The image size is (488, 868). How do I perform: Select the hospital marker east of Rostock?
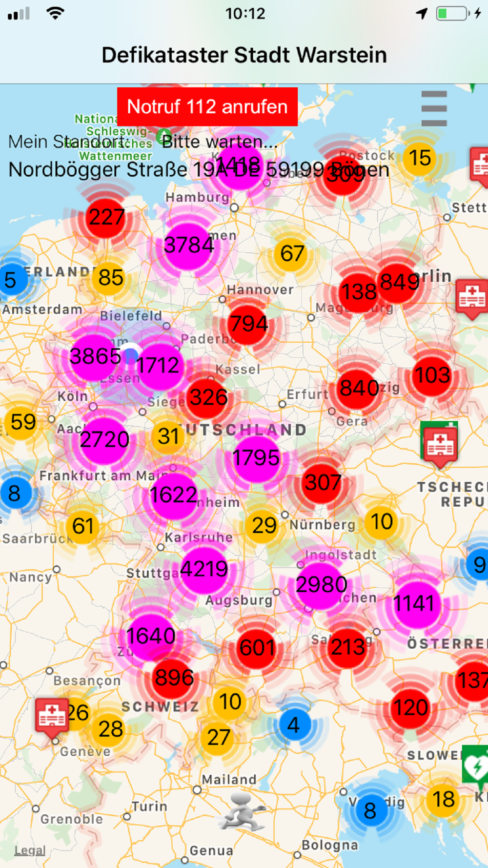click(x=479, y=166)
